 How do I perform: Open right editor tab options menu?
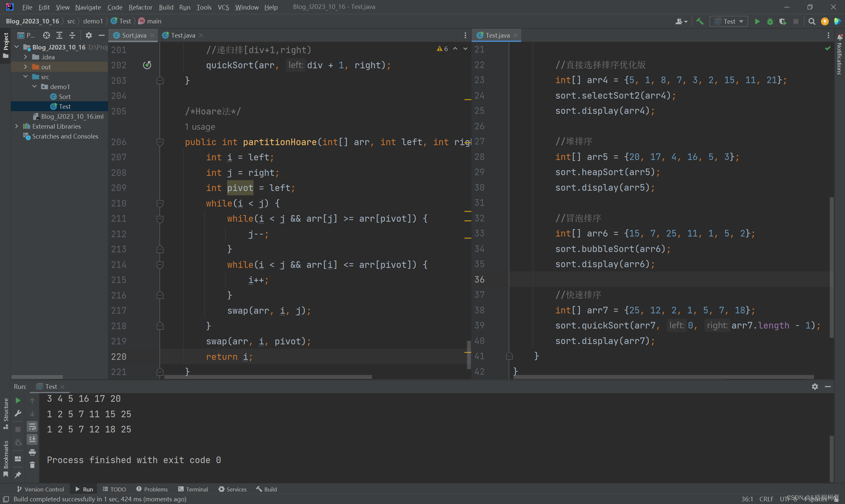[828, 35]
